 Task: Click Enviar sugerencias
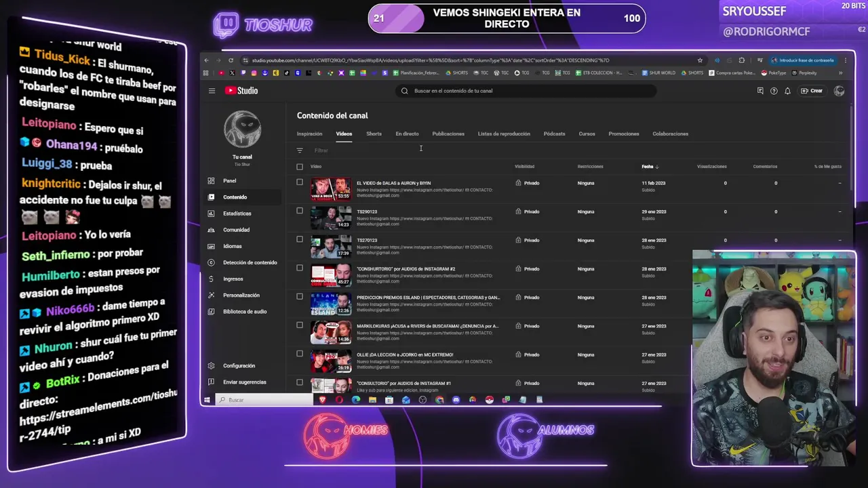[x=244, y=382]
